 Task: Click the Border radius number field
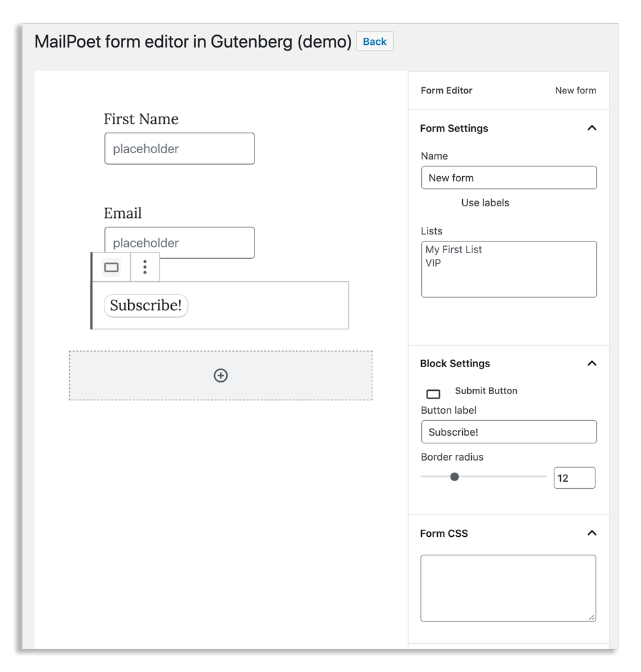[574, 478]
